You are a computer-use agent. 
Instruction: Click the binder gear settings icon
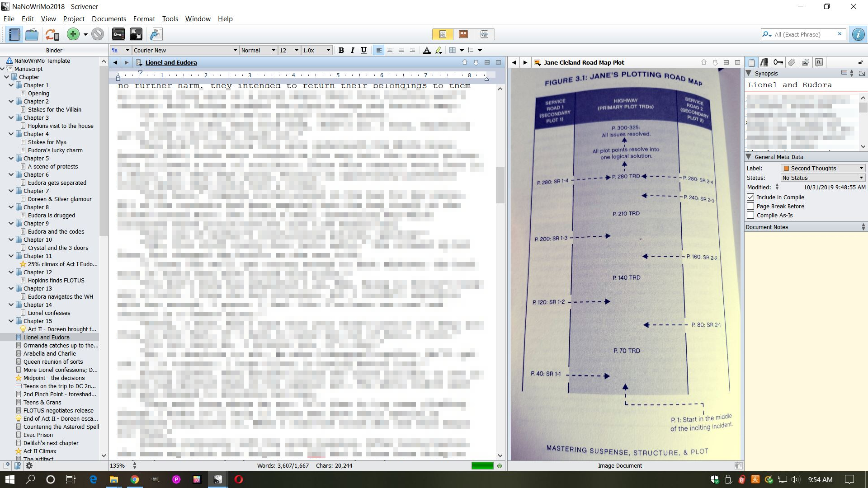[x=29, y=465]
